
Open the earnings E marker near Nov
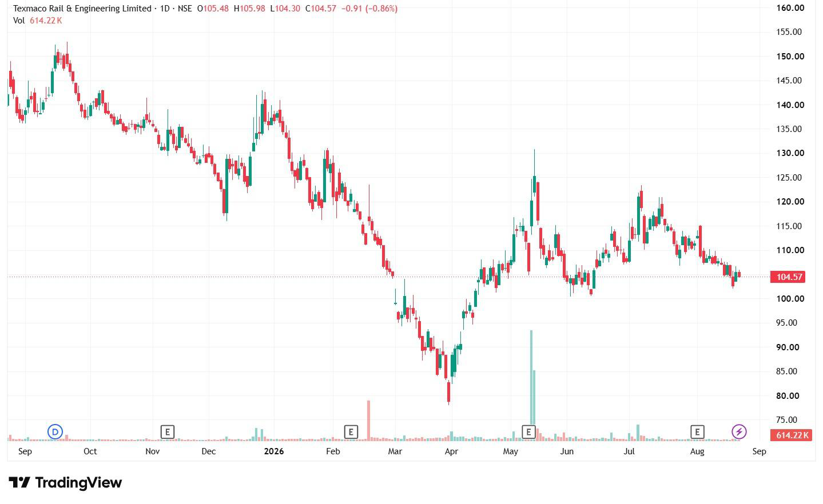tap(167, 431)
